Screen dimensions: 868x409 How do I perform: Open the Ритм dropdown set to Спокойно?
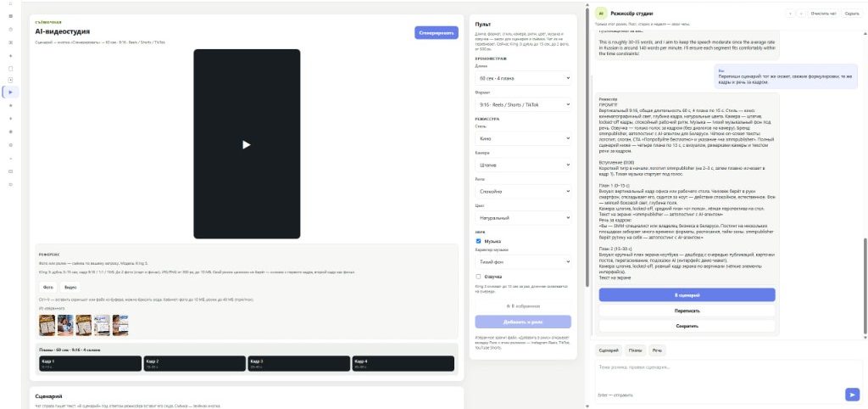pos(522,191)
